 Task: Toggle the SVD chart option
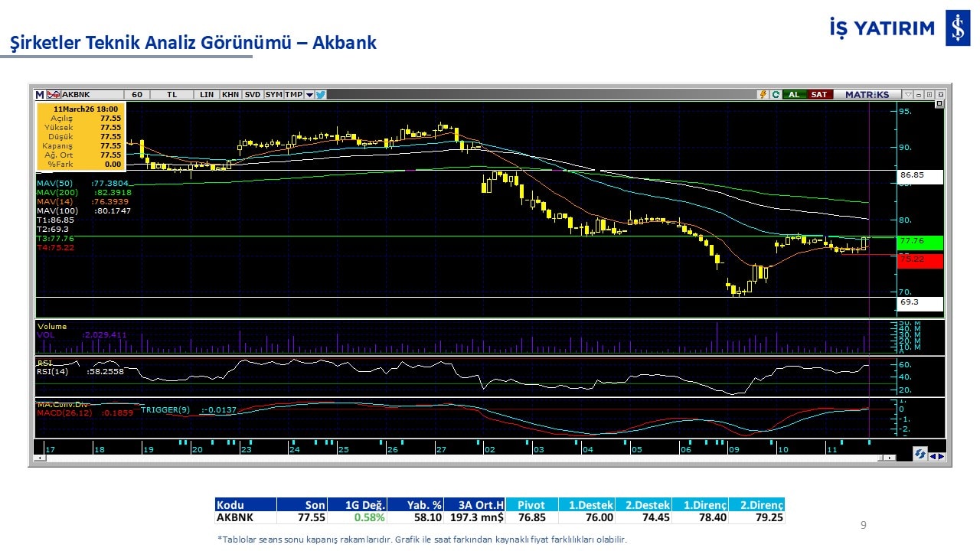tap(252, 94)
